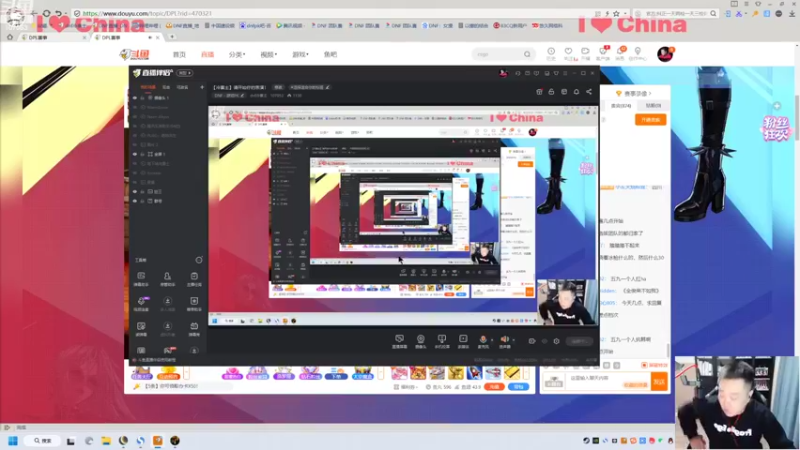The width and height of the screenshot is (800, 450).
Task: Bookmark page with star icon in address bar
Action: click(616, 14)
